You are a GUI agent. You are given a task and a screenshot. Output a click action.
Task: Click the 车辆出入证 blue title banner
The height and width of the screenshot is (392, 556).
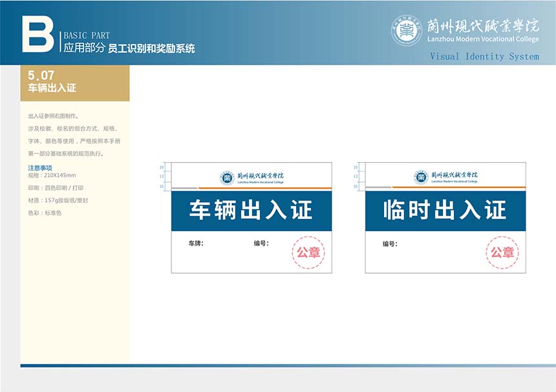(251, 211)
